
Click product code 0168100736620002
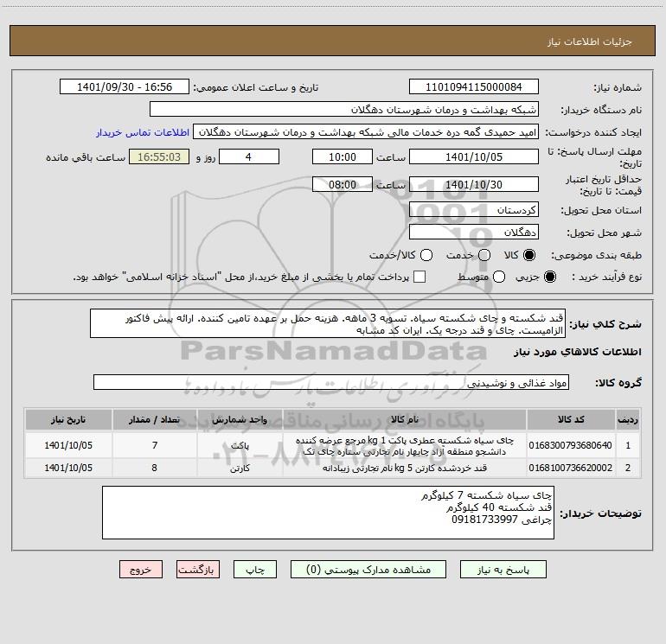571,468
